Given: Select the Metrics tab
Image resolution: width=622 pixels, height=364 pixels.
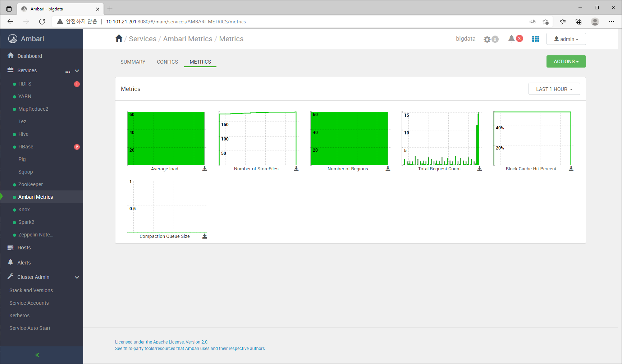Looking at the screenshot, I should click(x=200, y=62).
